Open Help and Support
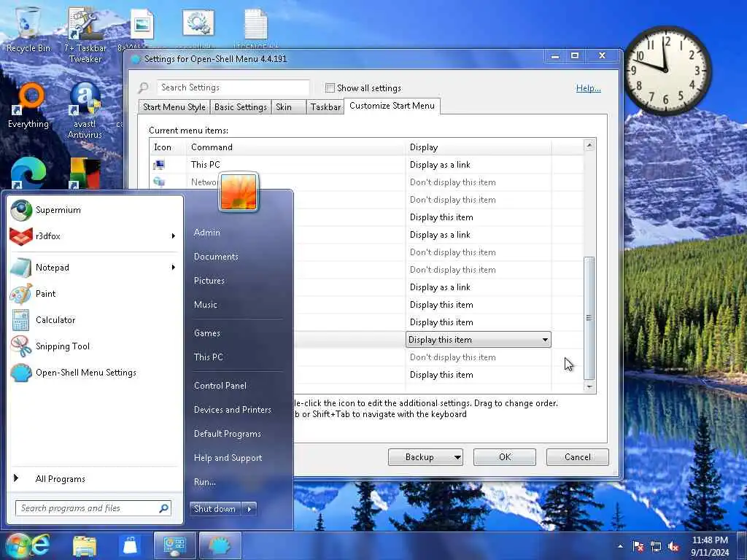This screenshot has width=747, height=560. 228,458
